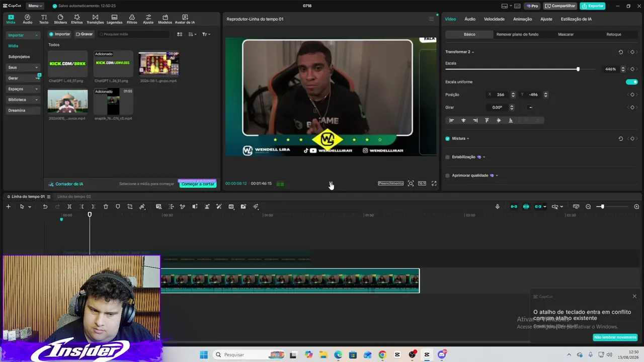Viewport: 644px width, 362px height.
Task: Open the Transições panel
Action: (95, 19)
